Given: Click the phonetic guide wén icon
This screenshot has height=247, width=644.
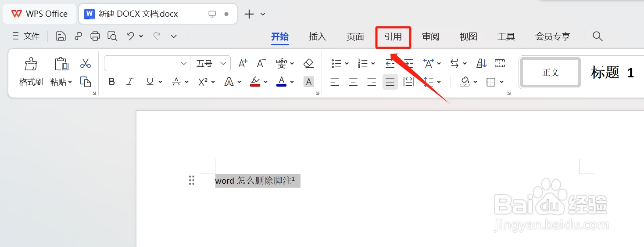Looking at the screenshot, I should coord(281,64).
